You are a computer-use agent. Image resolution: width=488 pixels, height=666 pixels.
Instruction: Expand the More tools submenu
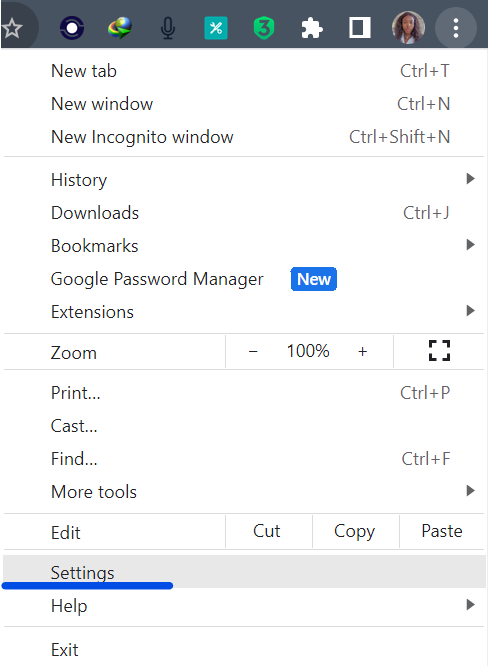(x=244, y=491)
